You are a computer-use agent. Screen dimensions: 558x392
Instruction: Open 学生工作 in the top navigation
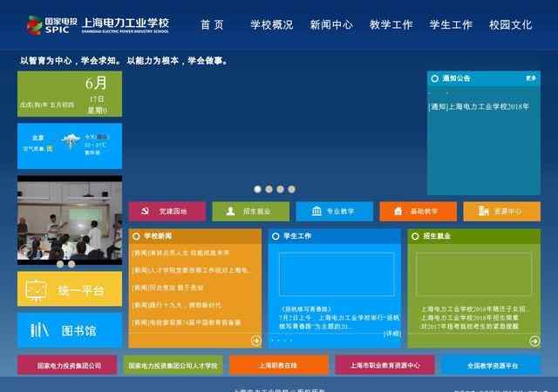[451, 25]
